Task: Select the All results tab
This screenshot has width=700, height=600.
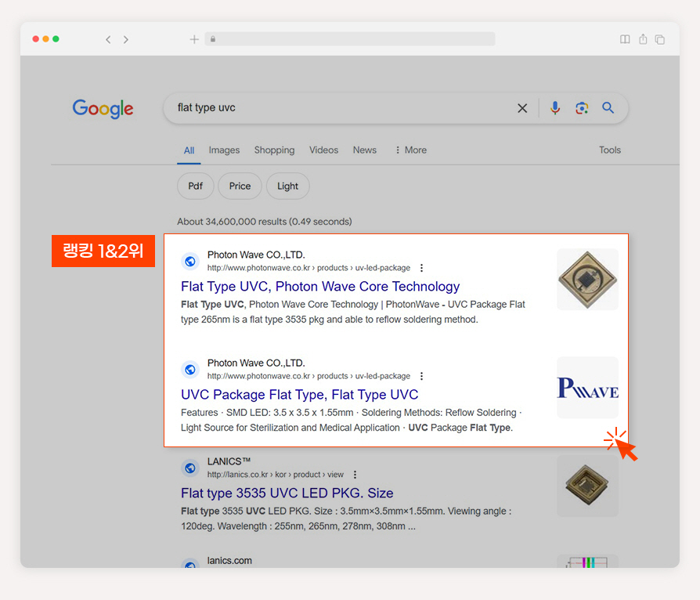Action: point(189,150)
